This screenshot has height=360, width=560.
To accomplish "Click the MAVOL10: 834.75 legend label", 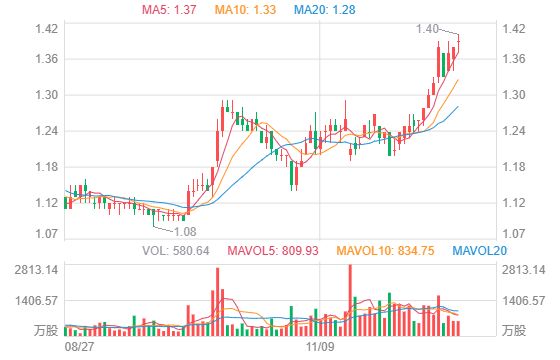I will click(x=385, y=250).
